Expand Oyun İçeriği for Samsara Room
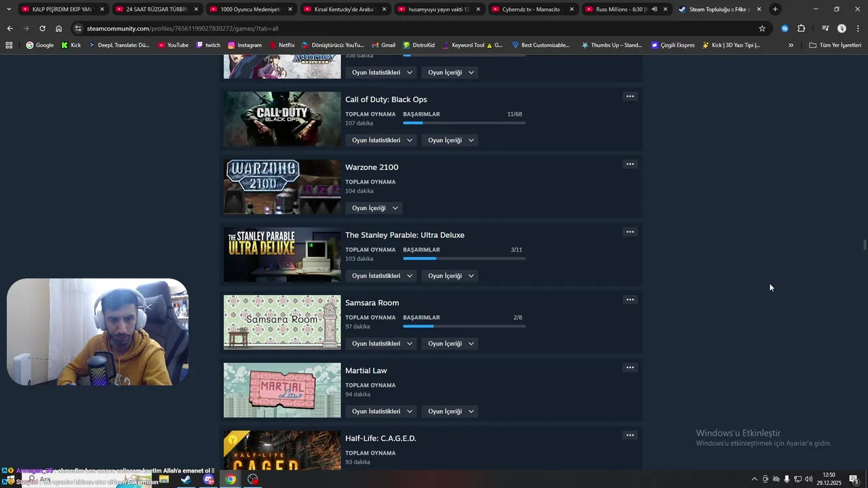Viewport: 868px width, 488px height. [x=451, y=344]
